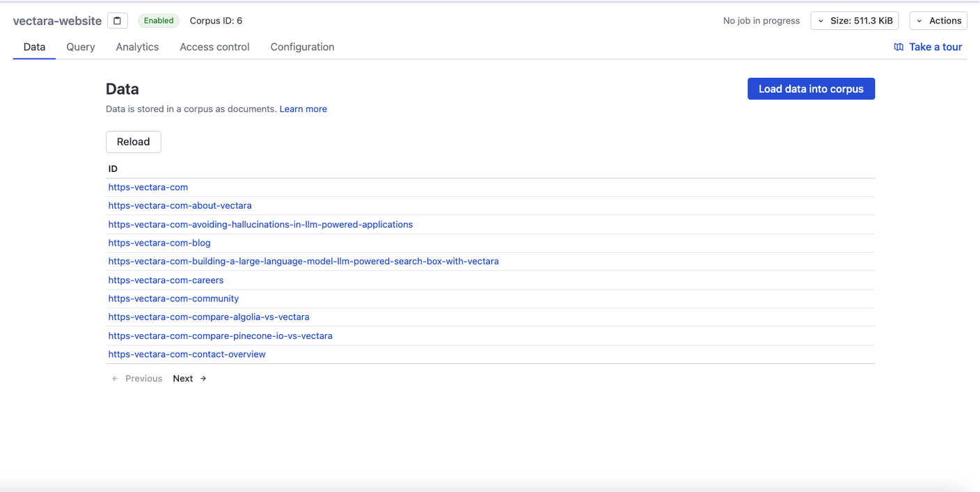Open the Learn more link
This screenshot has width=980, height=492.
[x=303, y=109]
